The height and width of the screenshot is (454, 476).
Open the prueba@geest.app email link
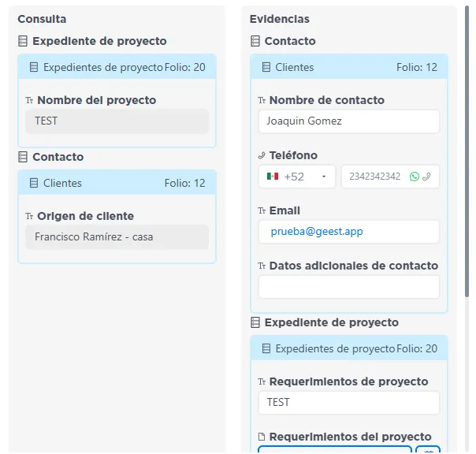pyautogui.click(x=316, y=232)
